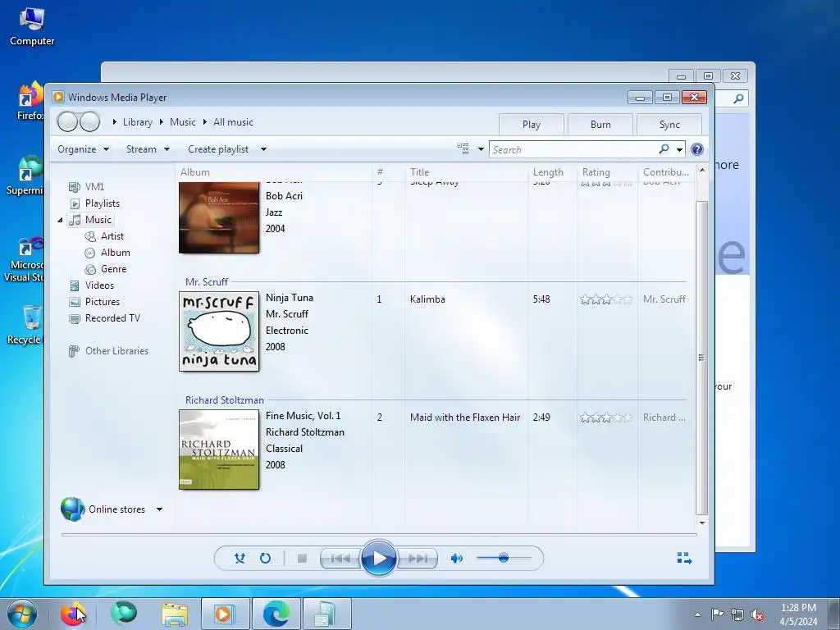Select Pictures in the navigation pane
The image size is (840, 630).
click(x=102, y=302)
